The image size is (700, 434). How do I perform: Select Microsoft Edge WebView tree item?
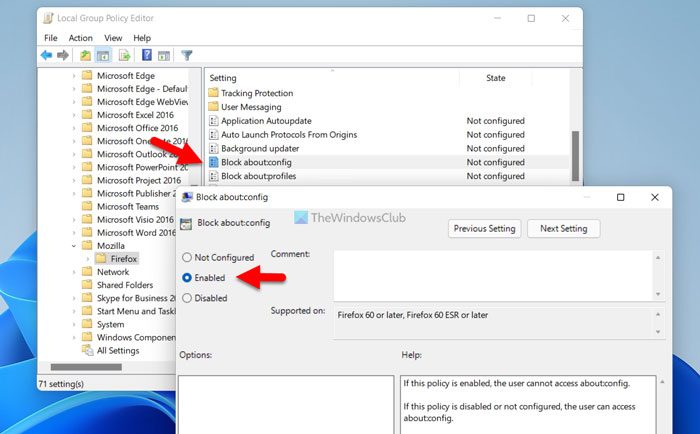click(142, 102)
